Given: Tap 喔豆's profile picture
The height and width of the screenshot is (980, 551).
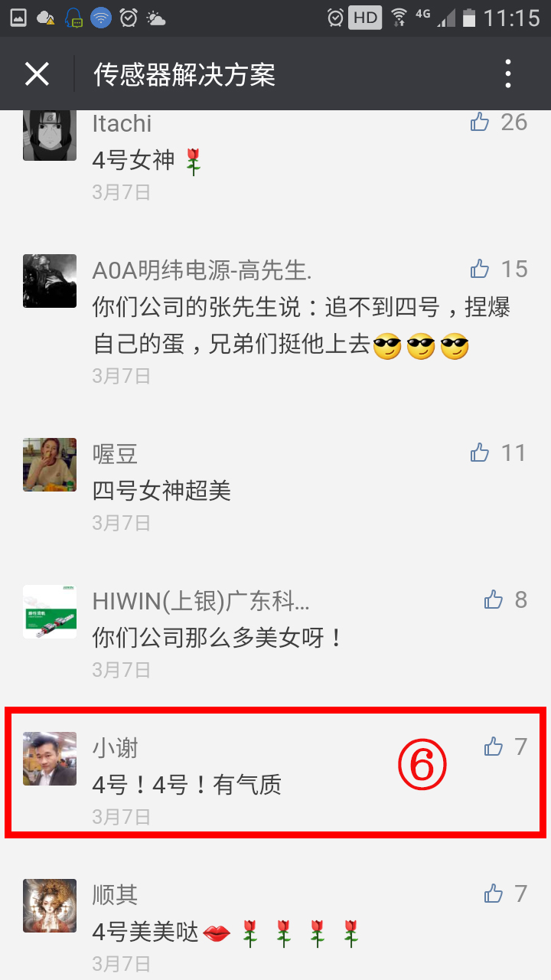Looking at the screenshot, I should pos(50,465).
